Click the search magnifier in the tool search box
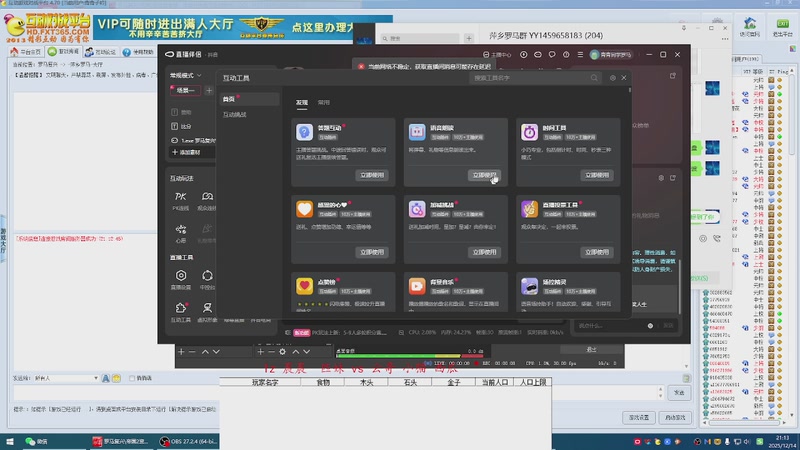 point(594,78)
